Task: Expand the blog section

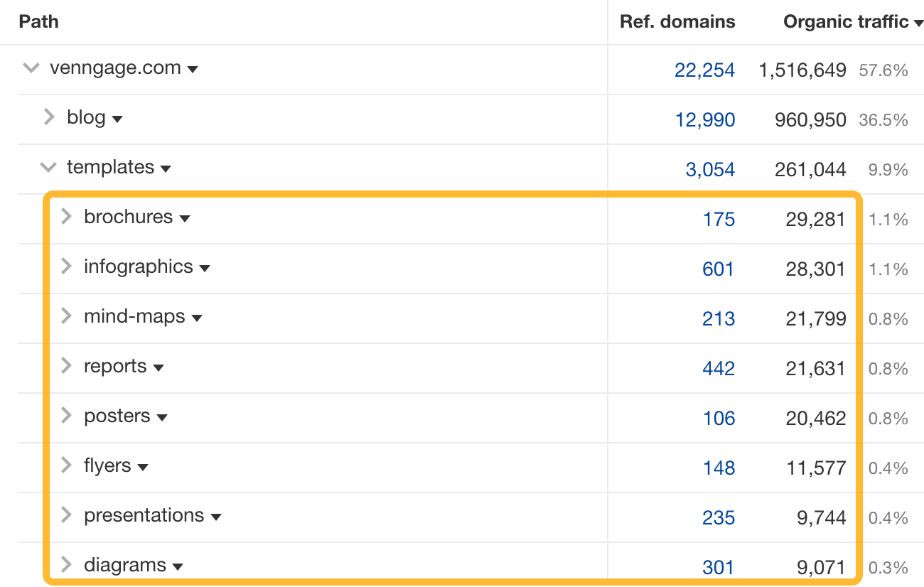Action: 48,118
